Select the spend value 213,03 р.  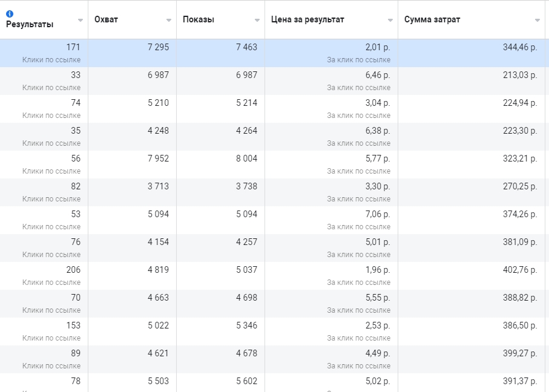click(x=520, y=75)
